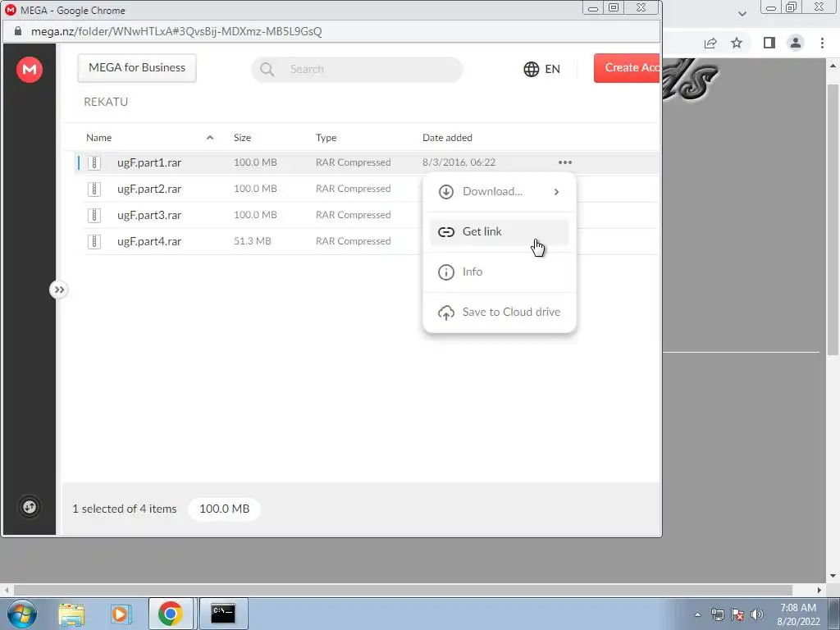840x630 pixels.
Task: Toggle side panel icon in background Chrome
Action: coord(769,43)
